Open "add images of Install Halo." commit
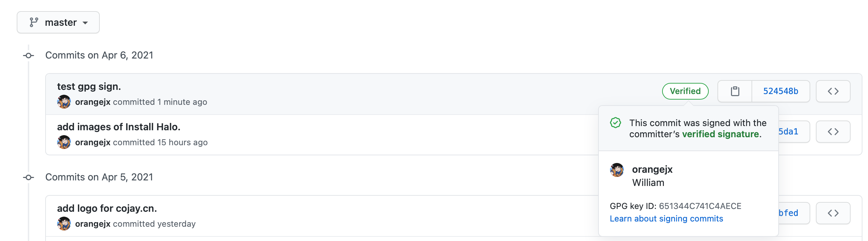Image resolution: width=868 pixels, height=241 pixels. click(x=119, y=127)
